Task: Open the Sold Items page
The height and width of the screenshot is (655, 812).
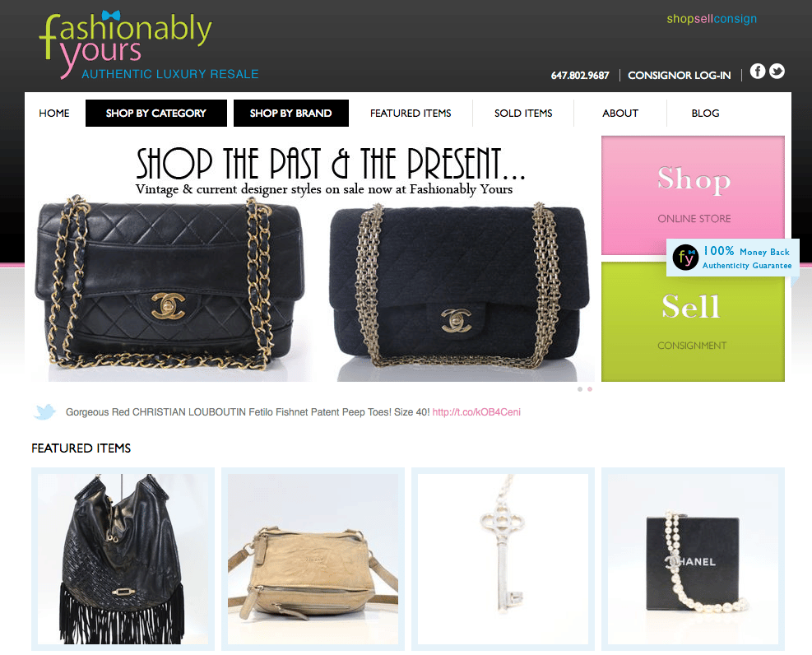Action: pyautogui.click(x=523, y=113)
